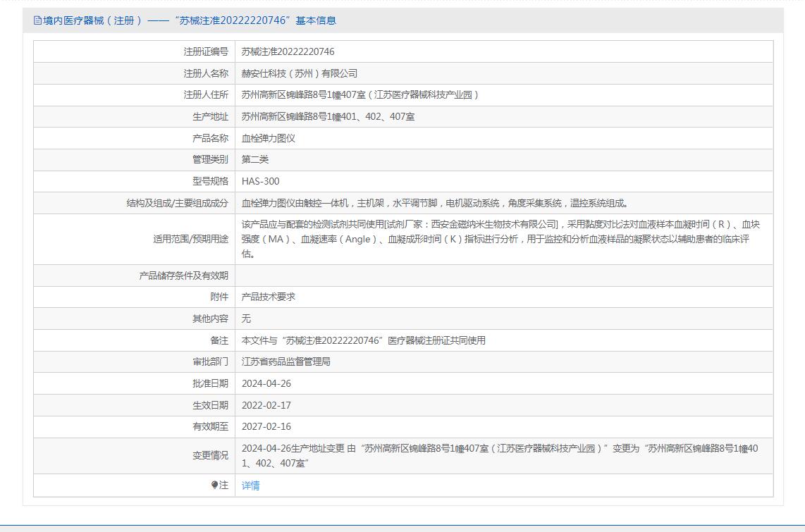Click the 生产地址 address value
The image size is (805, 532).
click(328, 116)
